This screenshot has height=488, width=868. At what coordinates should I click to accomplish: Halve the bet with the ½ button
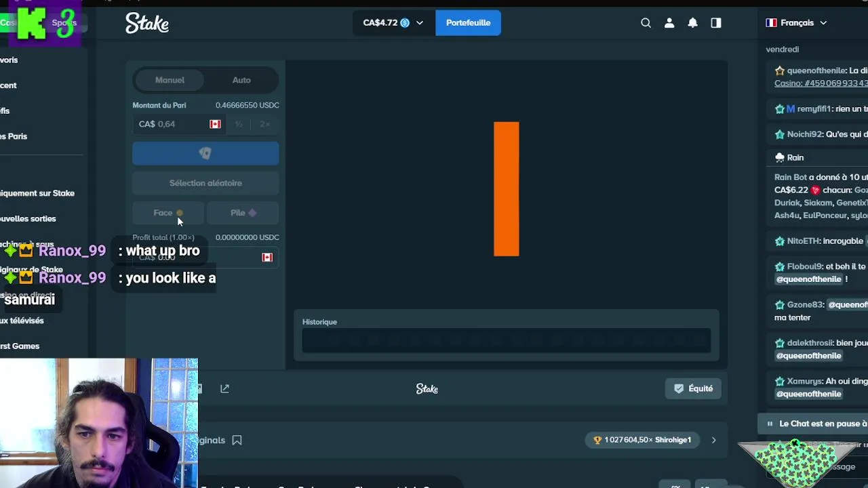[239, 124]
